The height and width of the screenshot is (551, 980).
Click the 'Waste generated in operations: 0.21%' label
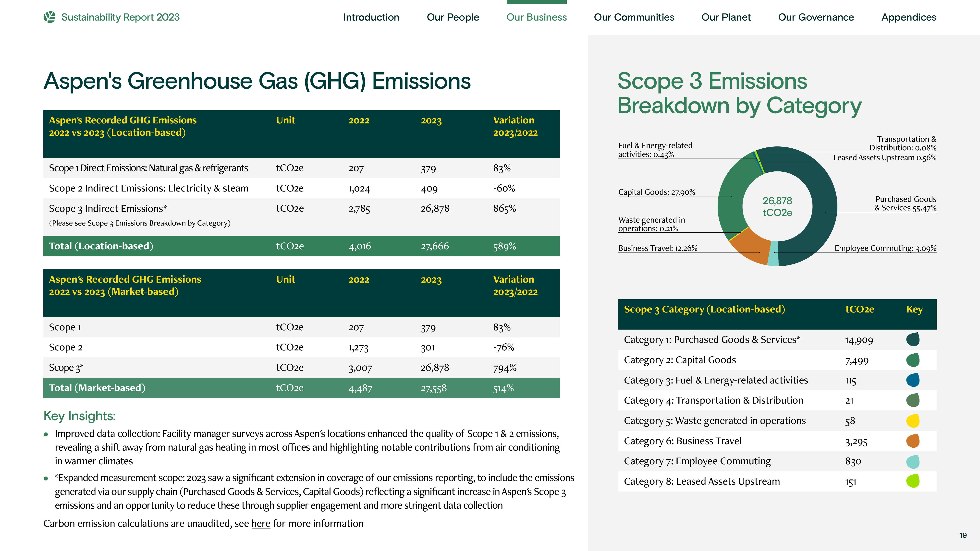click(651, 224)
